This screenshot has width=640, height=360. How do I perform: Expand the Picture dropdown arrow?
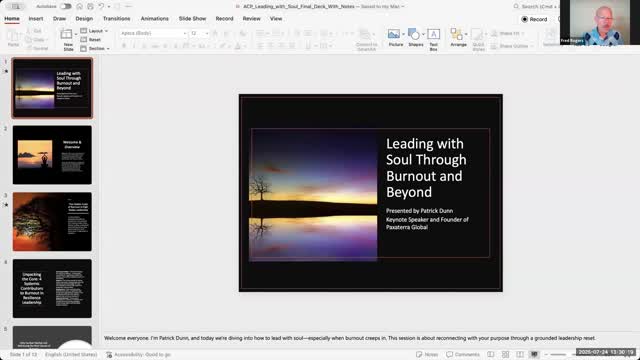click(403, 34)
